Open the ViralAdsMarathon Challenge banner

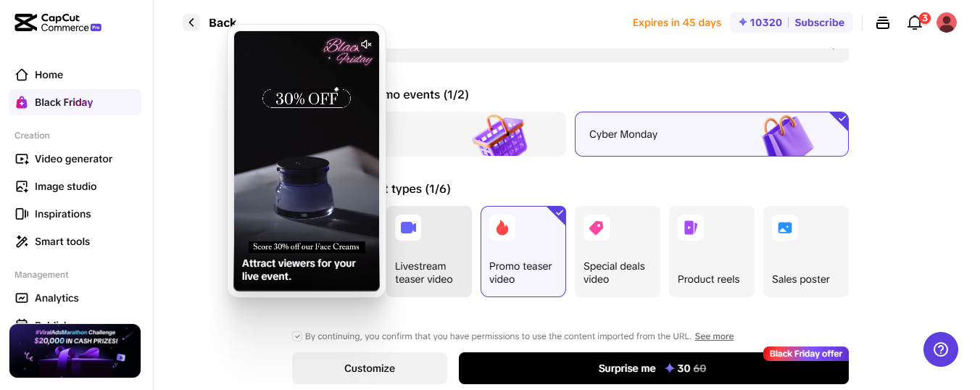click(75, 351)
